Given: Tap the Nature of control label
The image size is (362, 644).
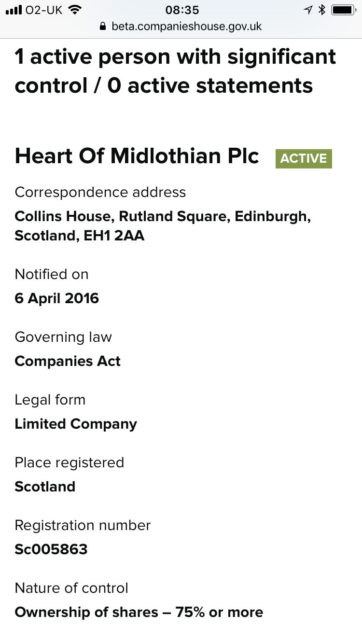Looking at the screenshot, I should coord(71,588).
